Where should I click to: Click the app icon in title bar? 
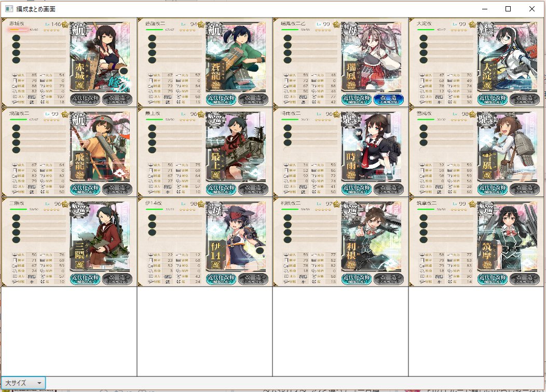click(9, 9)
